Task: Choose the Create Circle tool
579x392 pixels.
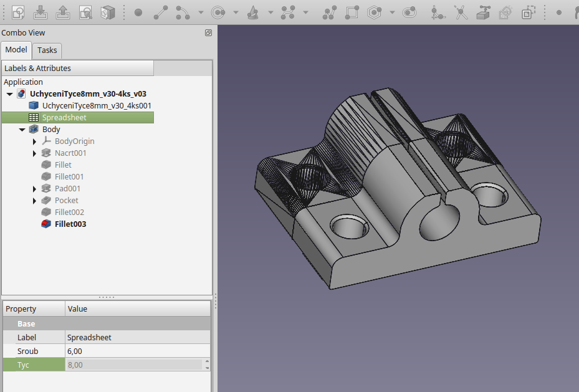Action: point(218,12)
